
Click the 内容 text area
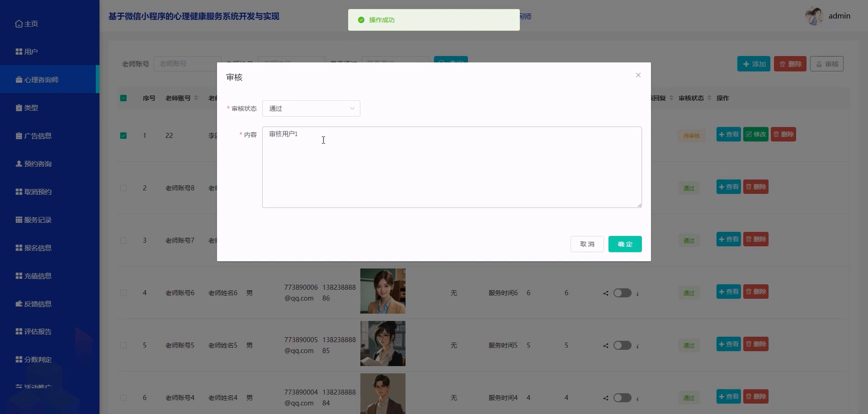tap(452, 167)
